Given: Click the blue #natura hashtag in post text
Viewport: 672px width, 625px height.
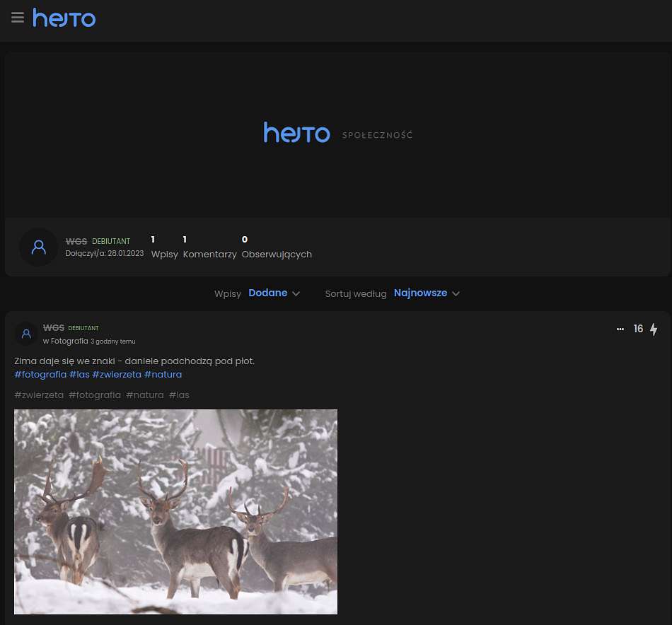Looking at the screenshot, I should click(163, 375).
